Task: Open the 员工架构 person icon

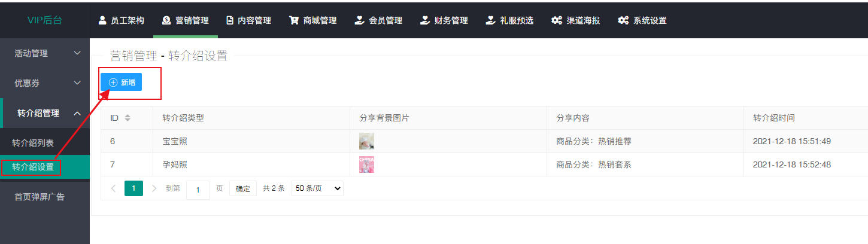Action: pyautogui.click(x=102, y=20)
